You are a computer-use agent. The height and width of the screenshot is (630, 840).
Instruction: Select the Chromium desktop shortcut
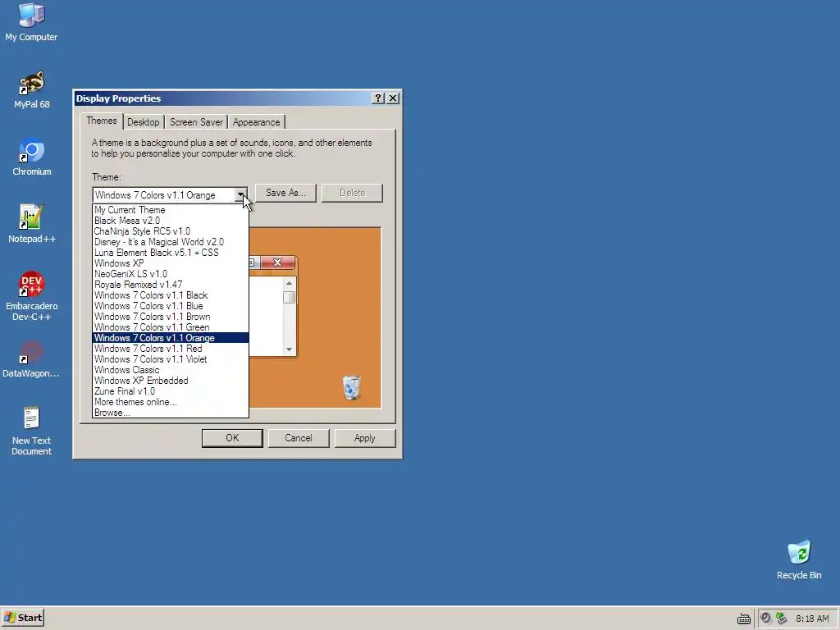click(32, 157)
